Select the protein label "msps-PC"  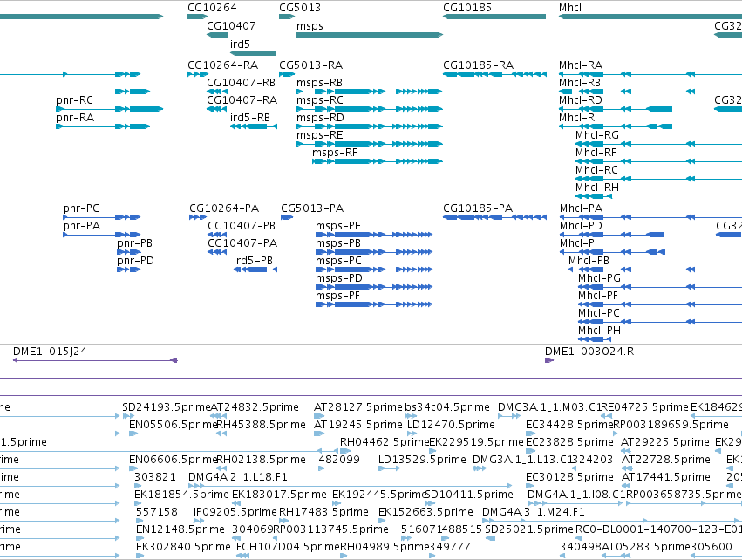point(338,262)
